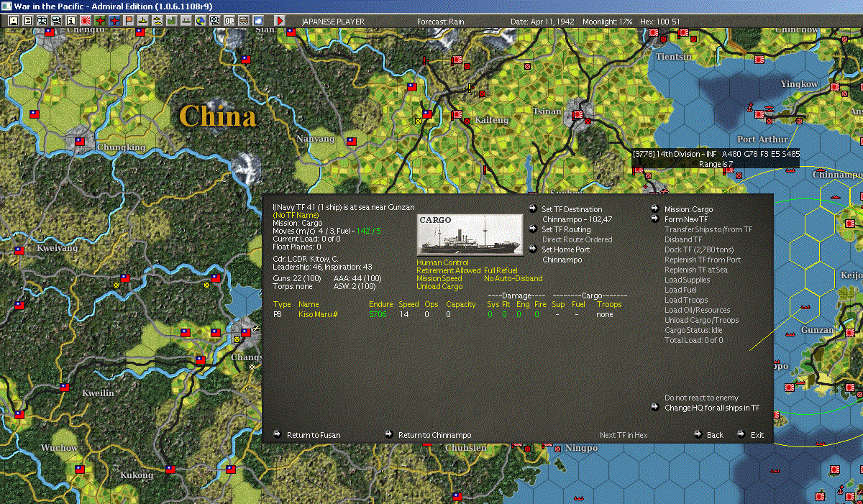Click the Endure column header
The image size is (863, 504).
pyautogui.click(x=381, y=304)
